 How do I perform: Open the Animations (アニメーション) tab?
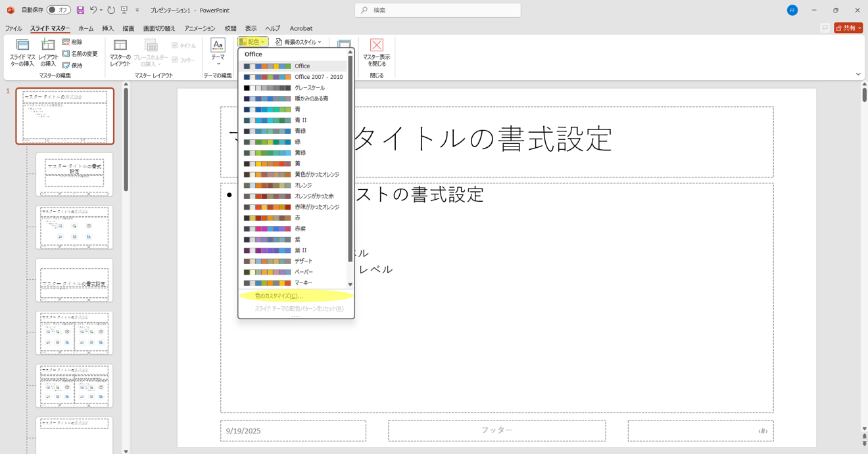pyautogui.click(x=199, y=29)
